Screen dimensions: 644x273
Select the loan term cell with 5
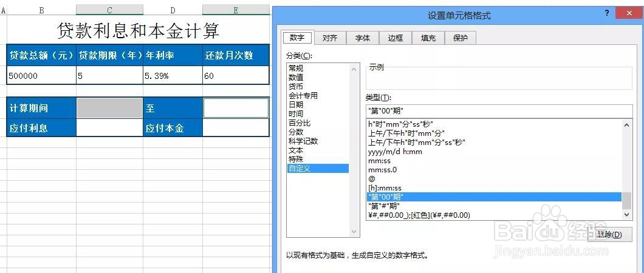pos(109,75)
